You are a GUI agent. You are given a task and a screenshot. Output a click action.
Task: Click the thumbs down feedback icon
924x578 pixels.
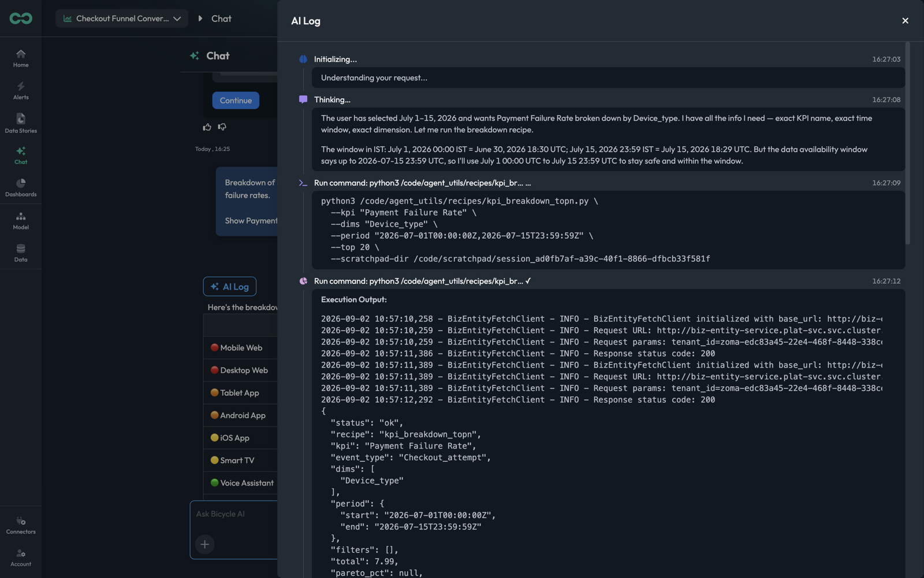pos(222,127)
